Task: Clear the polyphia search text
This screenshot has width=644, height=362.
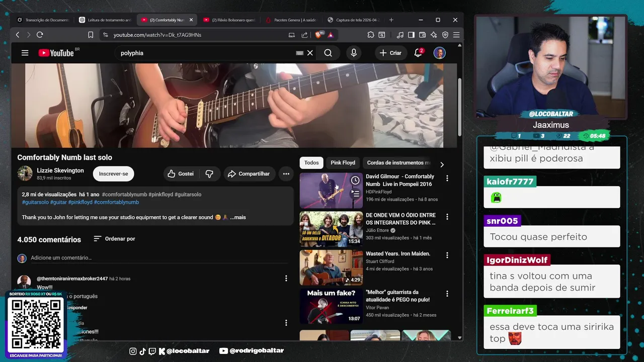Action: (310, 53)
